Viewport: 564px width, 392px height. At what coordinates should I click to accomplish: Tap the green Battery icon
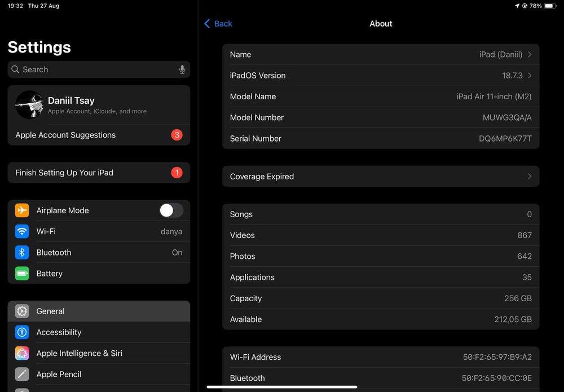pyautogui.click(x=22, y=274)
